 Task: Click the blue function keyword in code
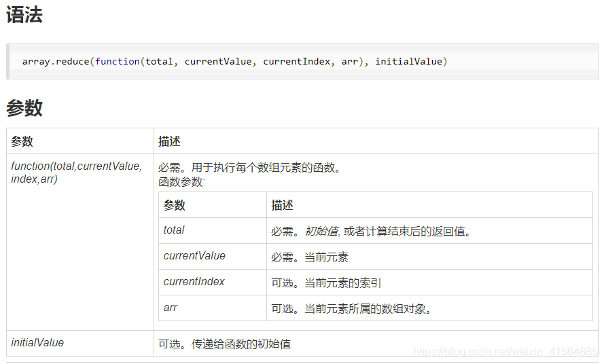pyautogui.click(x=118, y=61)
